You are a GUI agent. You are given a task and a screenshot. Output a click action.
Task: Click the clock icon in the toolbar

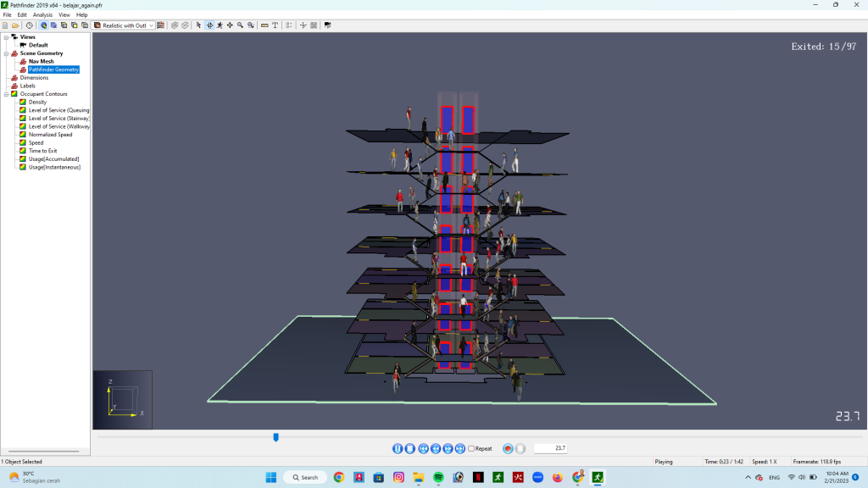point(30,25)
